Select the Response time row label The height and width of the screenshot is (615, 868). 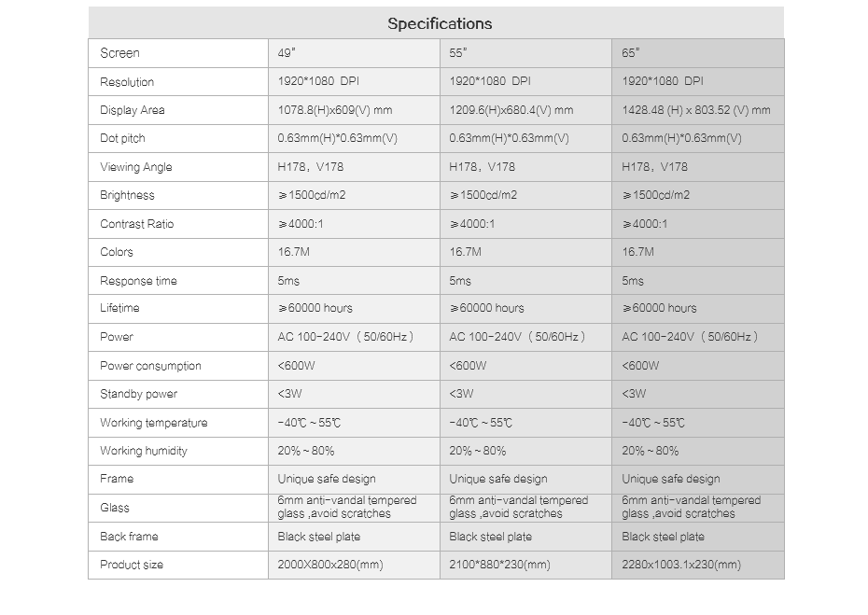pyautogui.click(x=138, y=281)
